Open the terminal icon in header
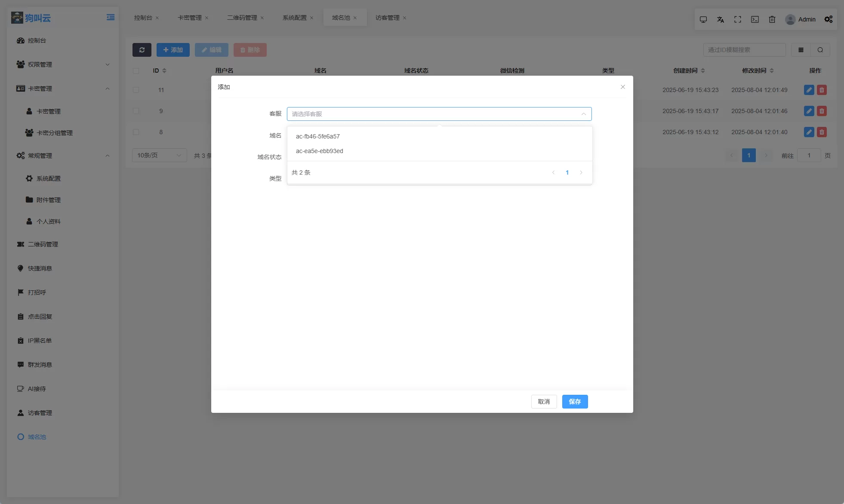 pos(755,19)
